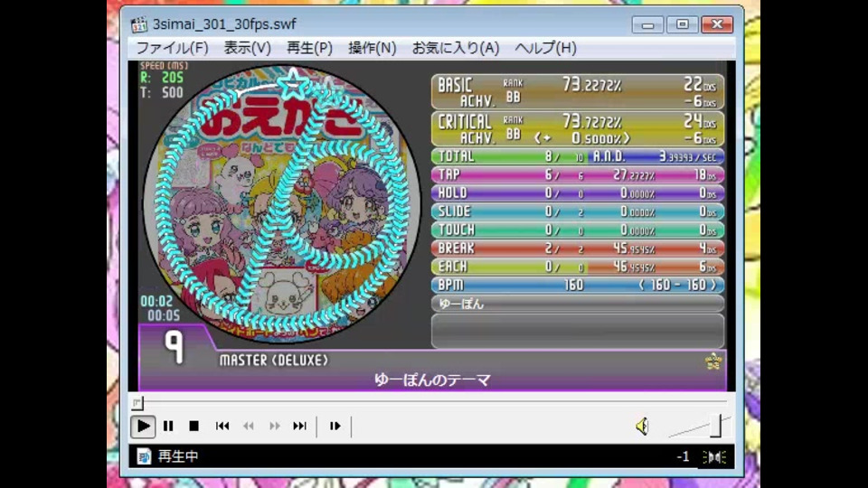Step forward one frame
The width and height of the screenshot is (868, 488).
point(335,426)
